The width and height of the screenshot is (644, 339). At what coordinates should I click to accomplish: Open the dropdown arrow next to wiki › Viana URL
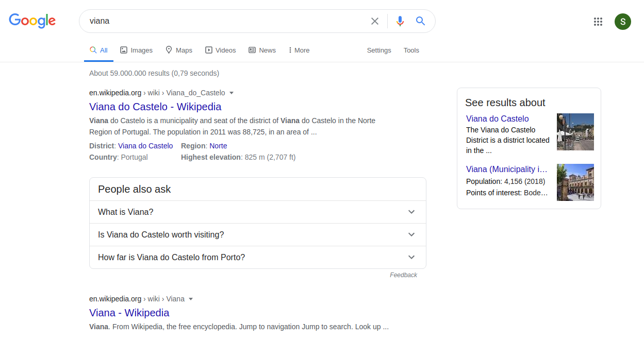click(x=191, y=299)
